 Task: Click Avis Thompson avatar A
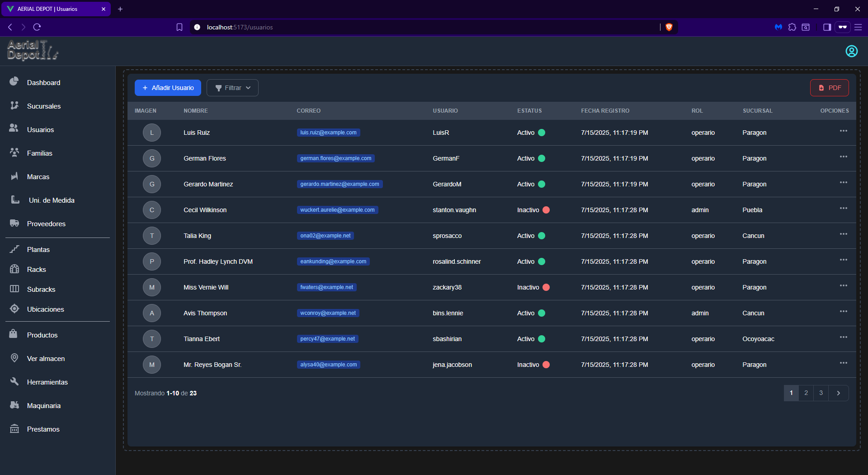(x=152, y=313)
